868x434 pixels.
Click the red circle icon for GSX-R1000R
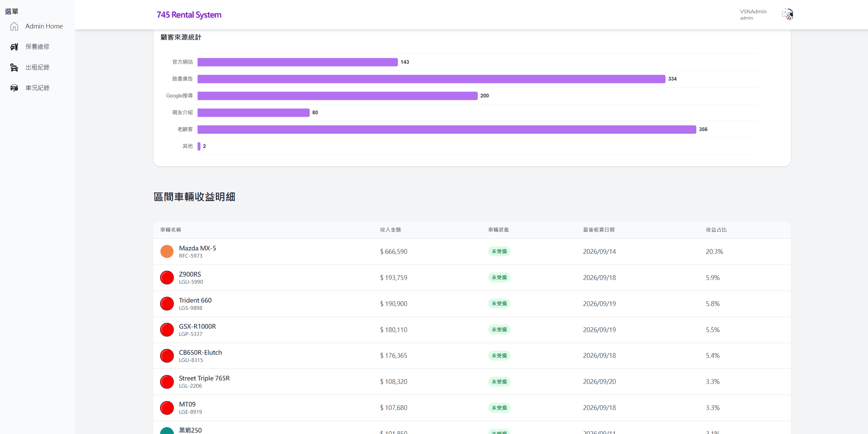[x=167, y=330]
